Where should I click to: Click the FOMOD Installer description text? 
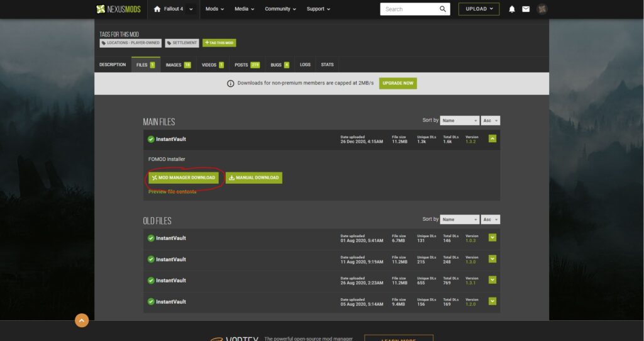pos(167,159)
